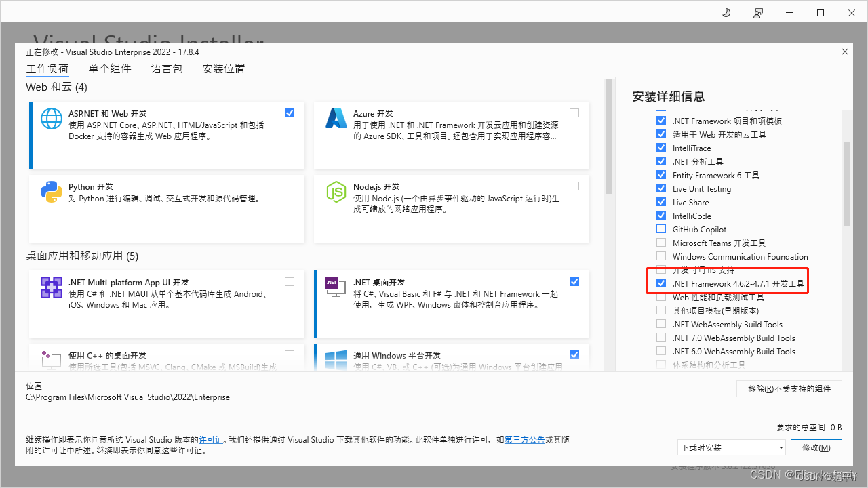This screenshot has height=488, width=868.
Task: Switch to the 语言包 tab
Action: click(x=167, y=68)
